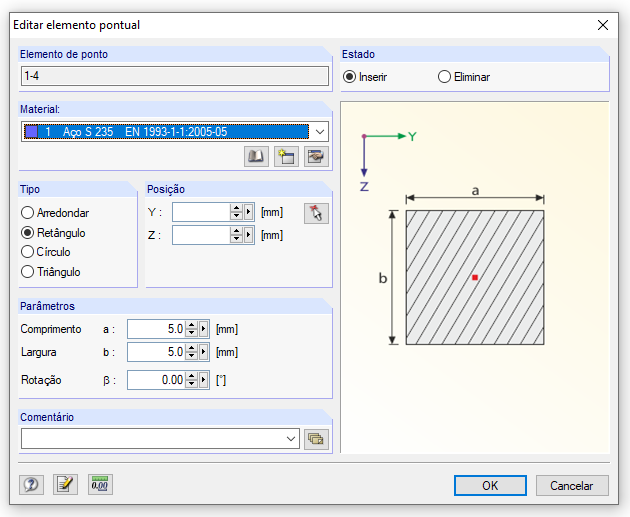Click the Largura b input field
This screenshot has height=517, width=630.
pyautogui.click(x=156, y=352)
